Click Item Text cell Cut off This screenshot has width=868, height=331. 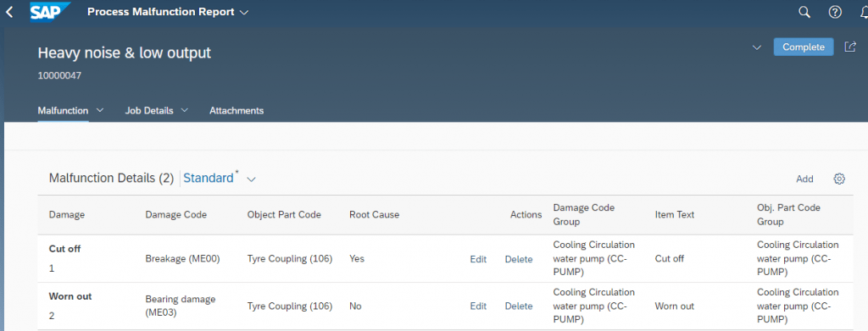pos(670,258)
